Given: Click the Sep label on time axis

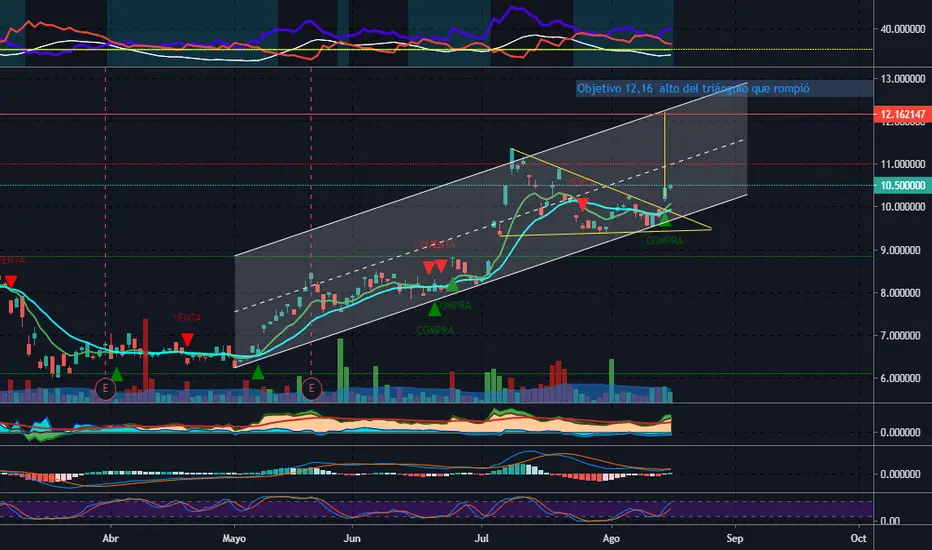Looking at the screenshot, I should click(735, 538).
